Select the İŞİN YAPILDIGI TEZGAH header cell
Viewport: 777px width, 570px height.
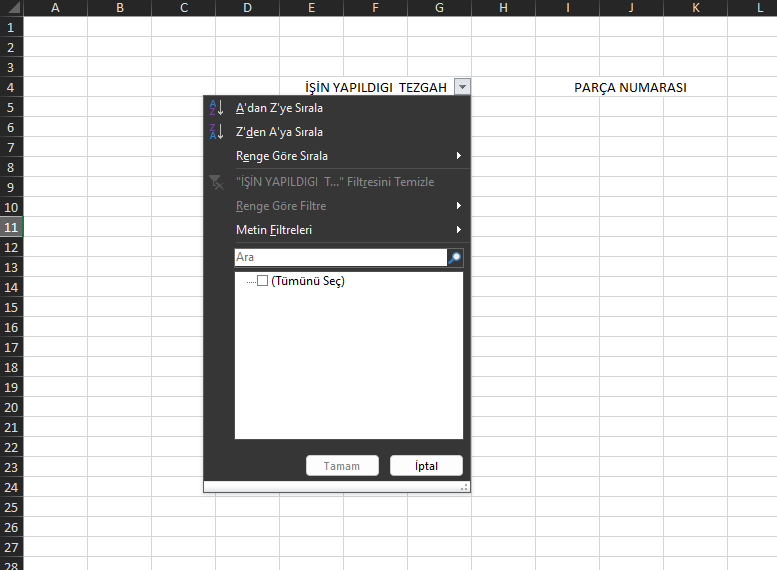click(x=376, y=87)
